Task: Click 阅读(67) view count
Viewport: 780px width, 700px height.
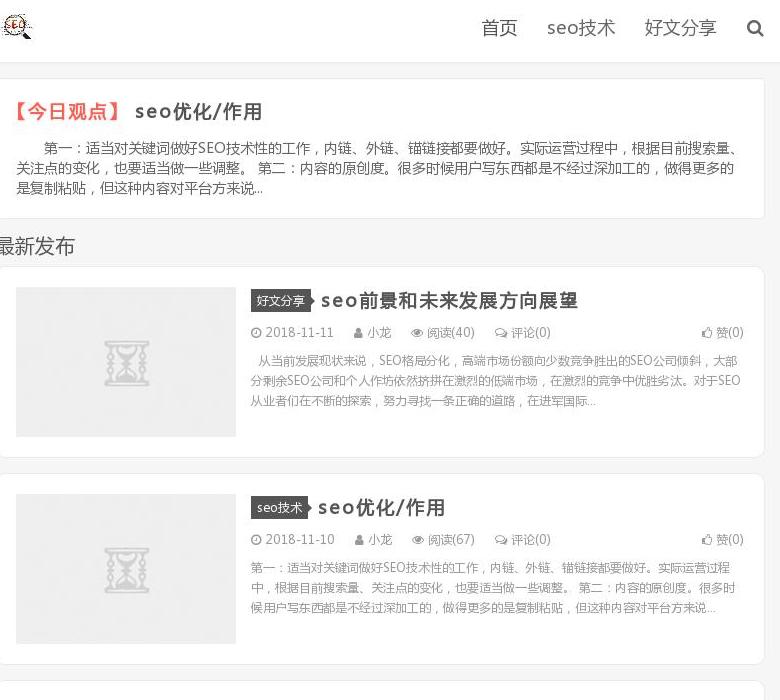Action: (x=451, y=539)
